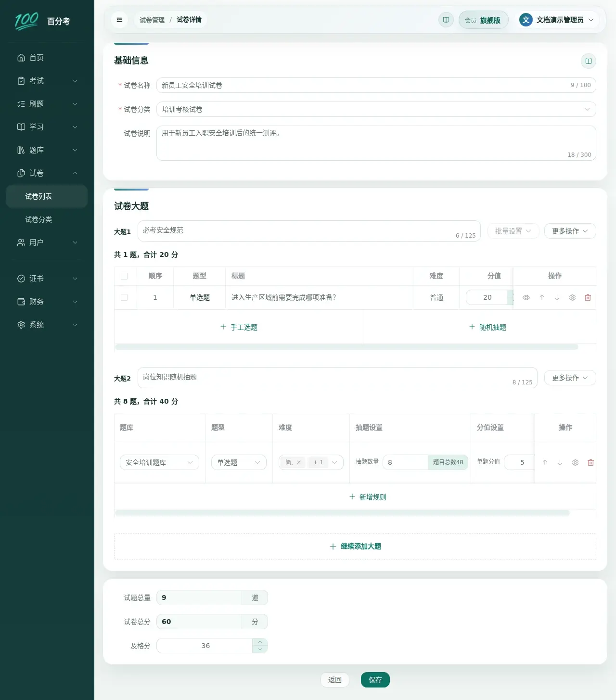The width and height of the screenshot is (616, 700).
Task: Click the book icon beside 基础信息
Action: point(588,61)
